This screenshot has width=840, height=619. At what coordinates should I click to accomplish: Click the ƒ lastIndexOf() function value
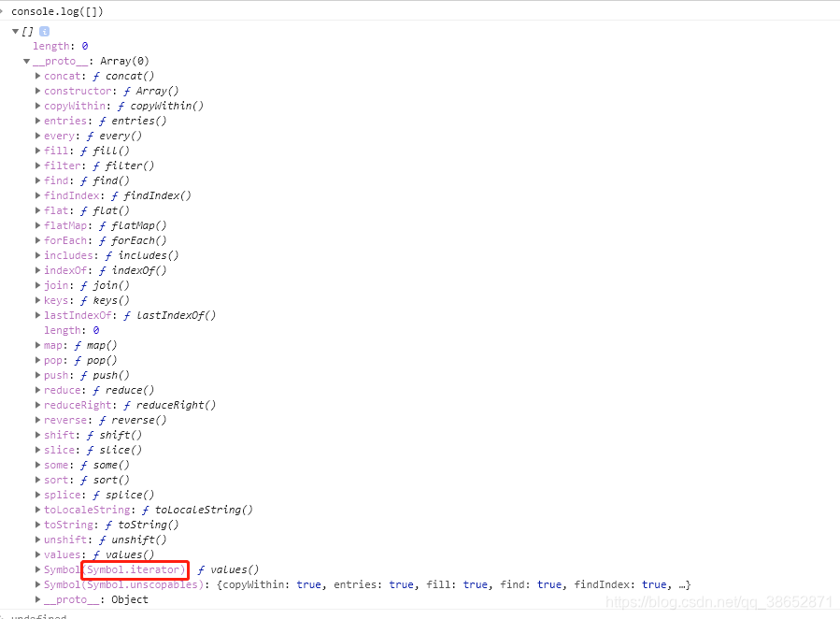[169, 316]
